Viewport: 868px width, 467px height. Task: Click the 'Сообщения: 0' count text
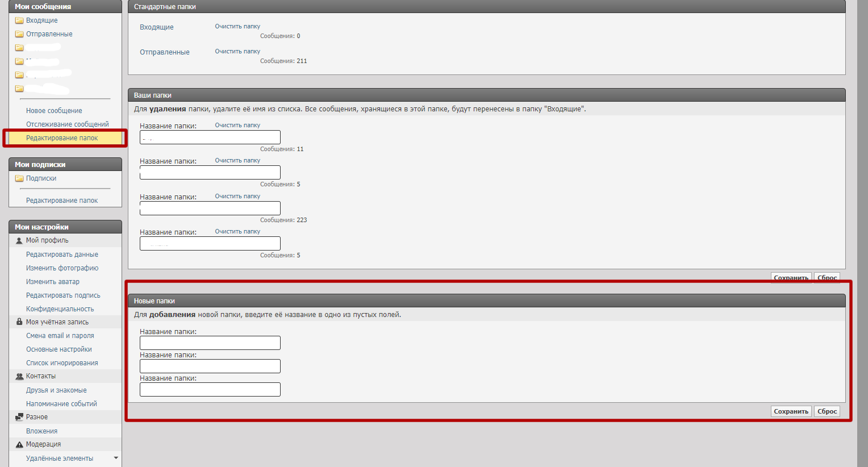click(x=280, y=36)
